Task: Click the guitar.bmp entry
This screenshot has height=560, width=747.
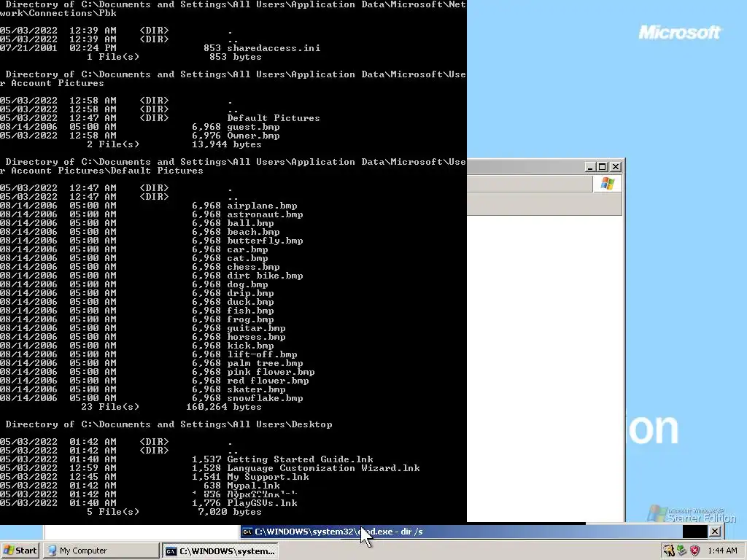Action: coord(256,328)
